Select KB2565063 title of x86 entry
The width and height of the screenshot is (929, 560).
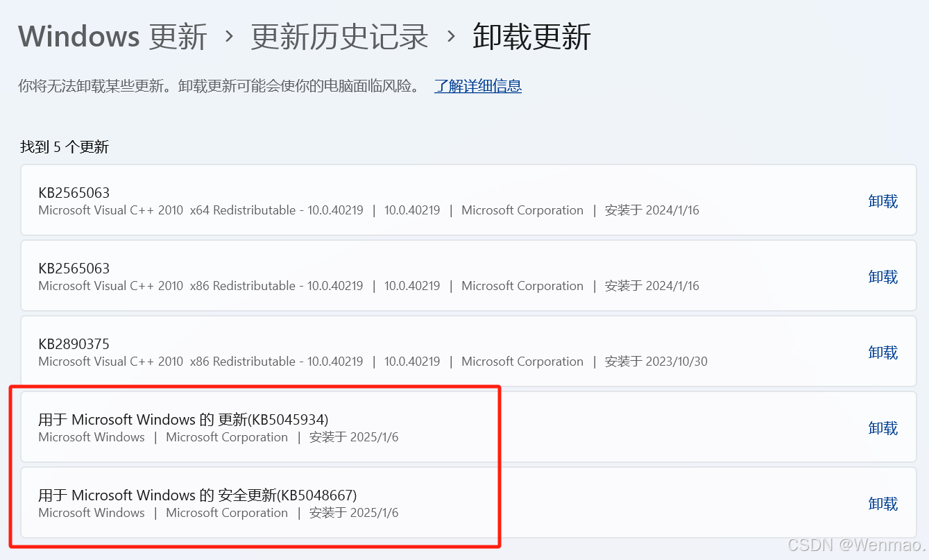coord(74,269)
